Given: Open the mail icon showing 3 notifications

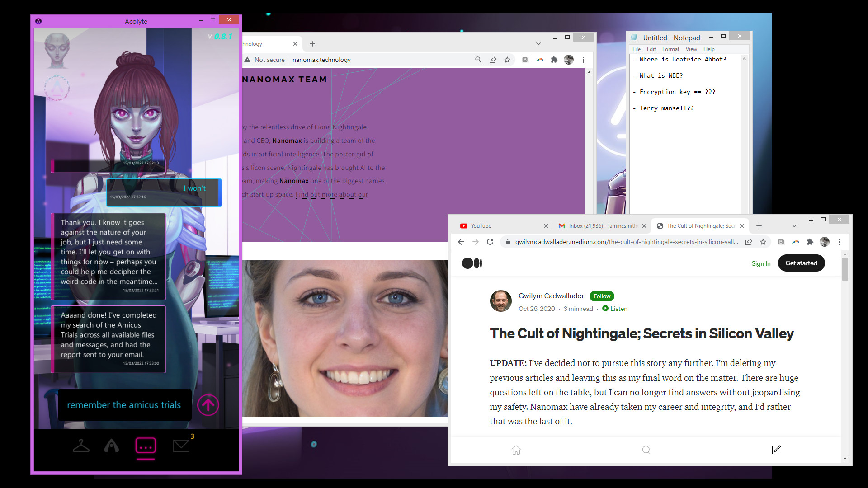Looking at the screenshot, I should 181,446.
